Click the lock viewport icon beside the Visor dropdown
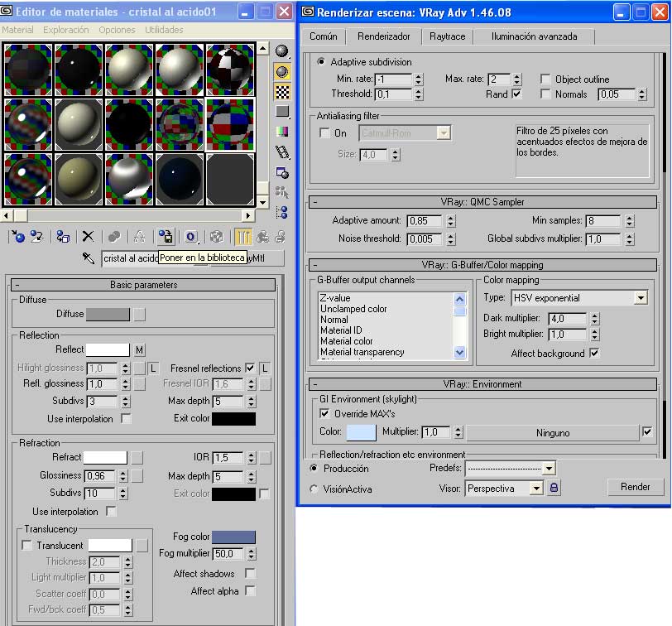672x626 pixels. point(554,488)
